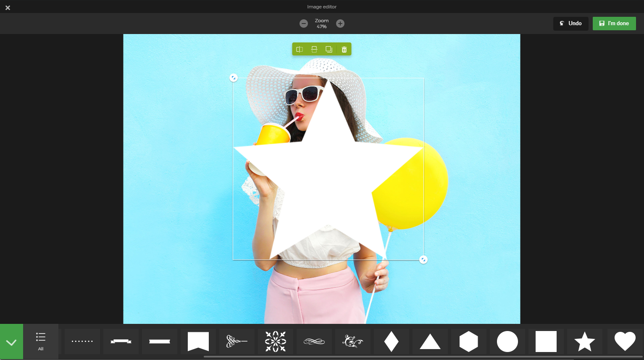Insert the triangle shape
Image resolution: width=644 pixels, height=360 pixels.
(x=430, y=342)
